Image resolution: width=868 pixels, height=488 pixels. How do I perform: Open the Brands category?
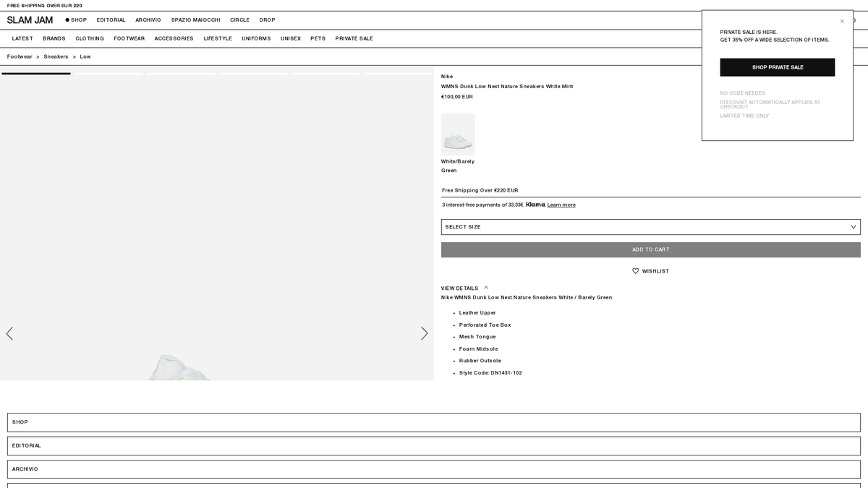pyautogui.click(x=54, y=38)
